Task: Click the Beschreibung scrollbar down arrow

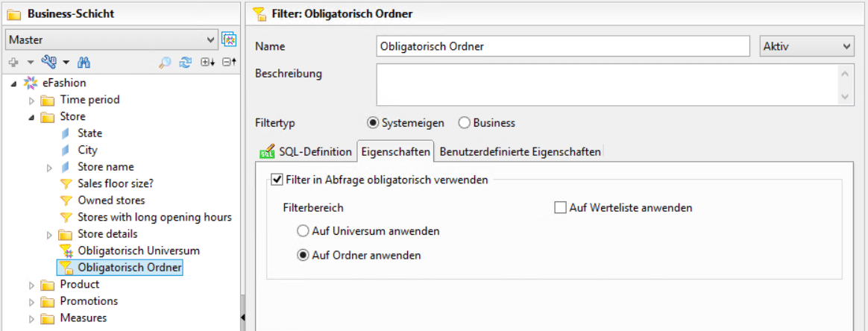Action: tap(845, 96)
